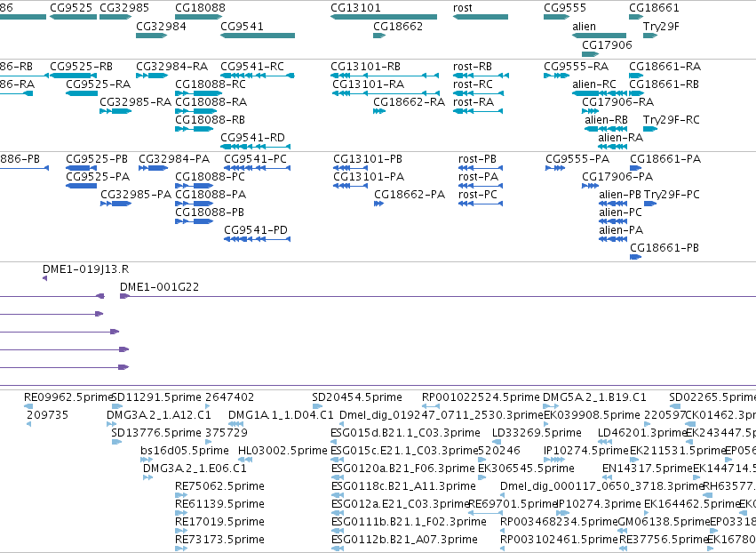Select the CG9541 gene bar in top track

258,36
